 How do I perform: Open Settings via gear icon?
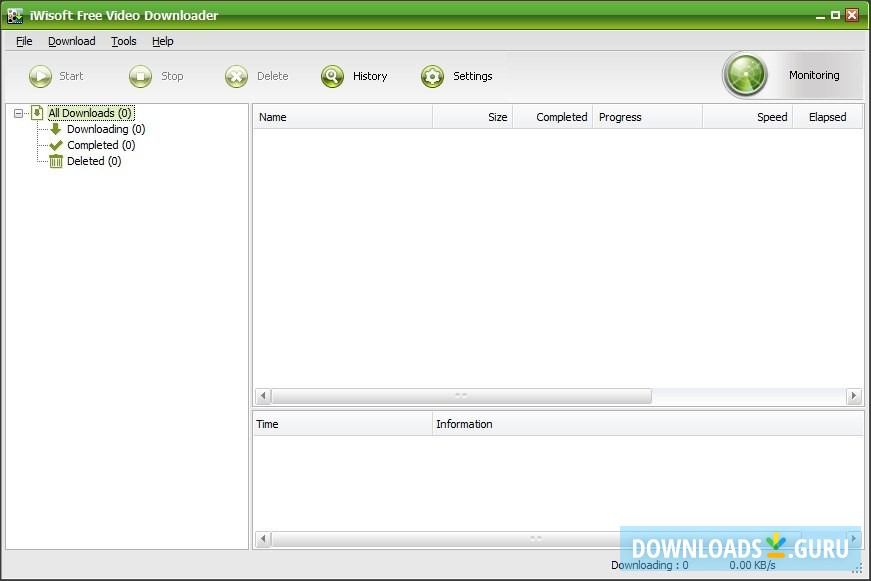(x=432, y=76)
